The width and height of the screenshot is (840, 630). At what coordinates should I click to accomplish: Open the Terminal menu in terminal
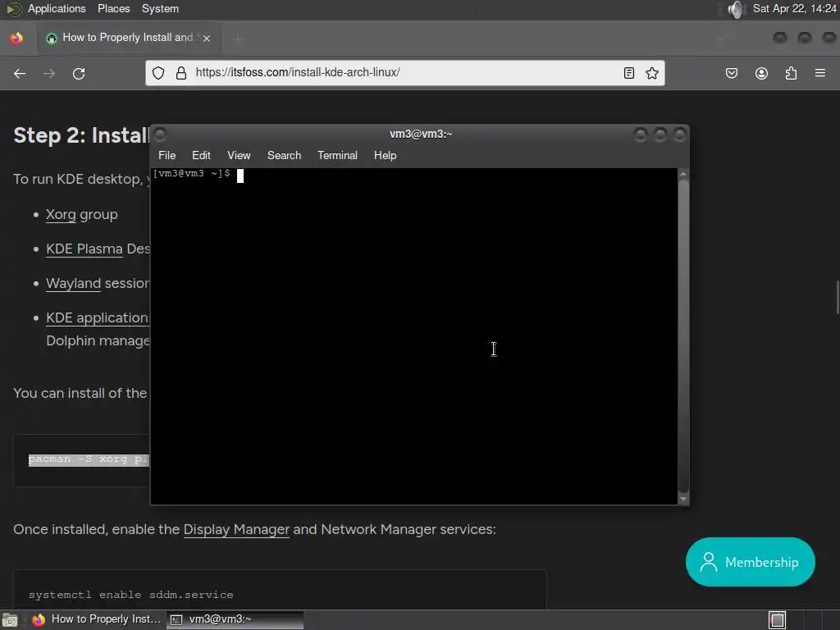[x=337, y=155]
